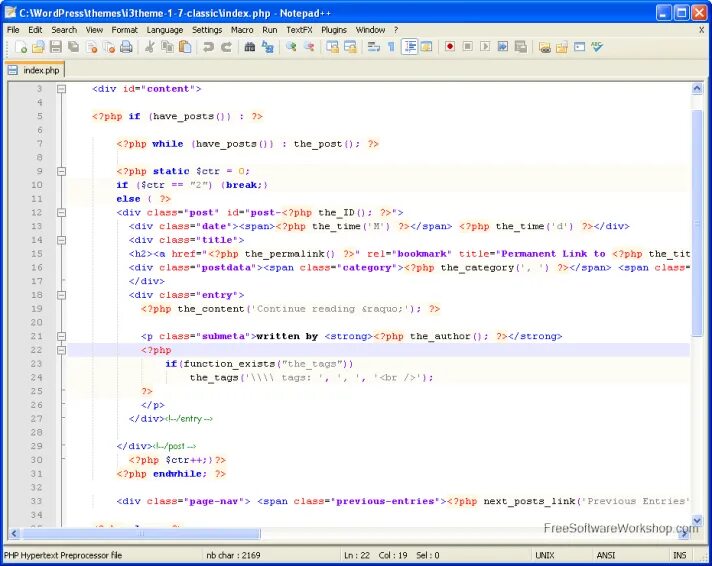Toggle INS mode in status bar
The image size is (712, 566).
point(680,555)
